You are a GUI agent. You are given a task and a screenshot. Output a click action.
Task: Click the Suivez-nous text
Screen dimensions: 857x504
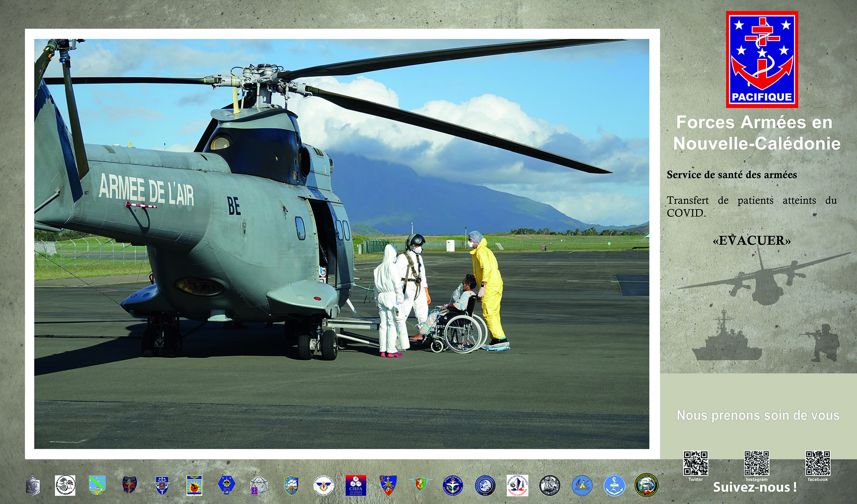[755, 487]
